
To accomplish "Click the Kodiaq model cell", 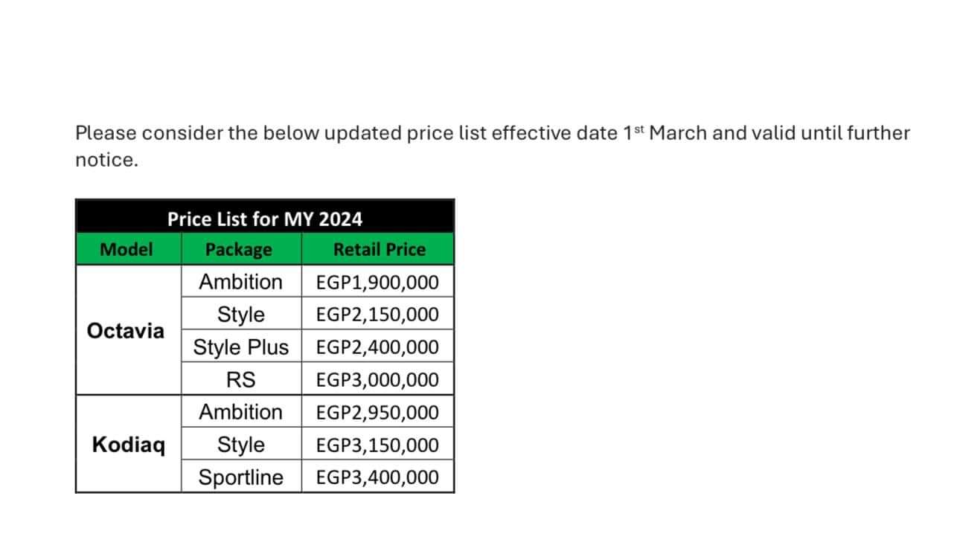I will coord(129,445).
